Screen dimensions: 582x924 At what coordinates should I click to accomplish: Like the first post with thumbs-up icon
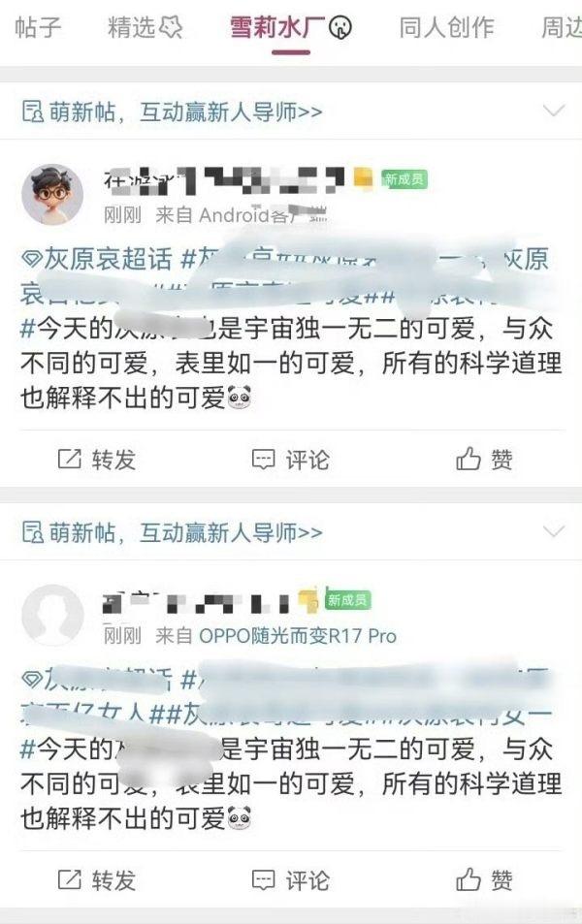pos(469,459)
